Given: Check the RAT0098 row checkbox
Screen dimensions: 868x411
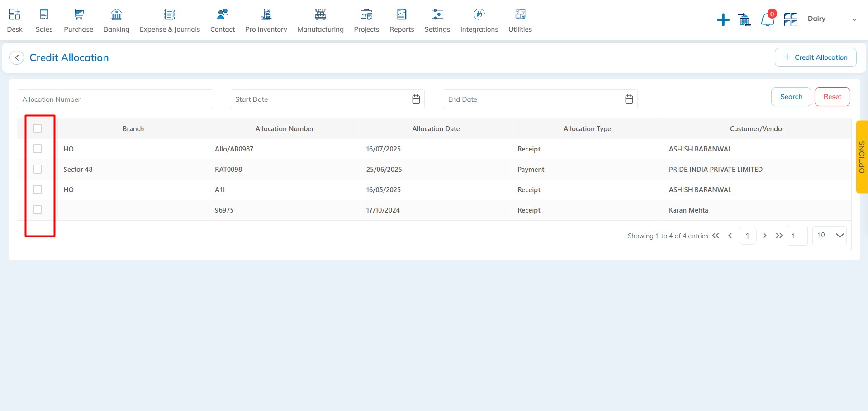Looking at the screenshot, I should pos(38,169).
